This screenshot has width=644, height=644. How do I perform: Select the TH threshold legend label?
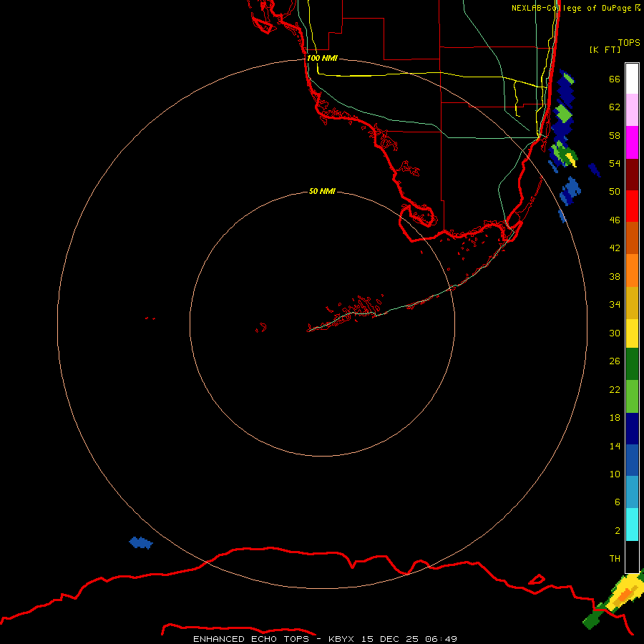coord(615,558)
